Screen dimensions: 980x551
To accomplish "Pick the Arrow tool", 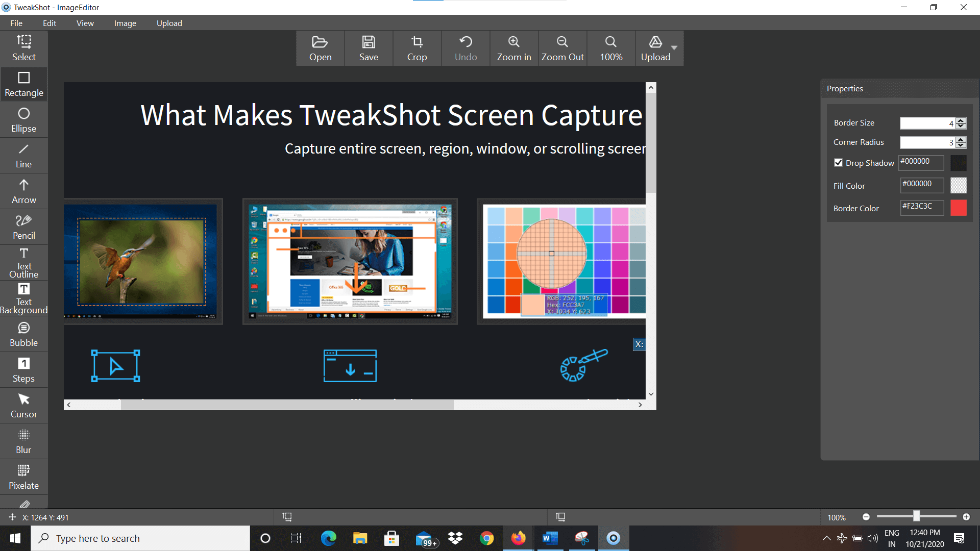I will (x=23, y=190).
